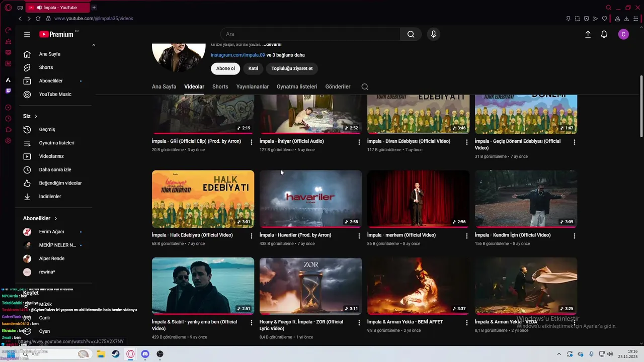Click the page vertical scrollbar

click(x=641, y=106)
